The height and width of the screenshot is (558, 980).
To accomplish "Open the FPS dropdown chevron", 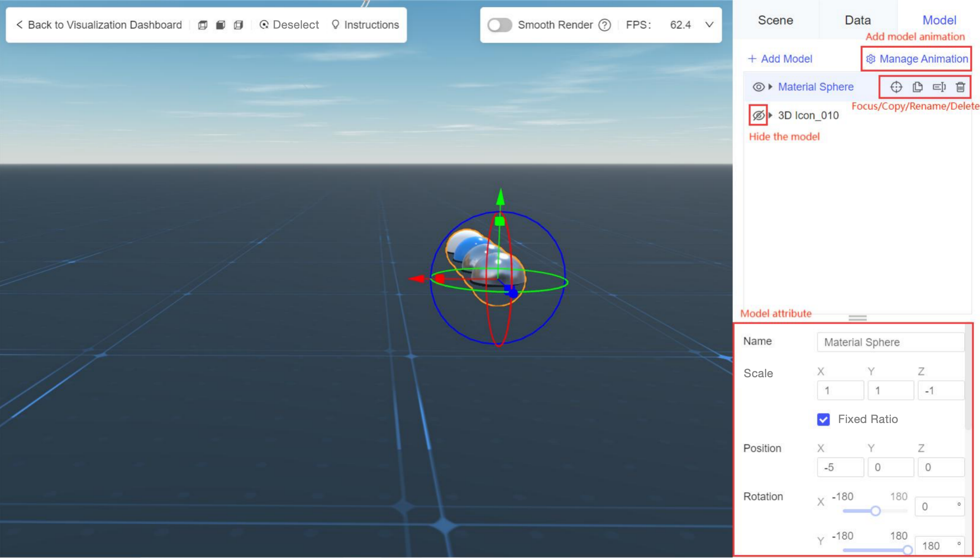I will coord(709,25).
